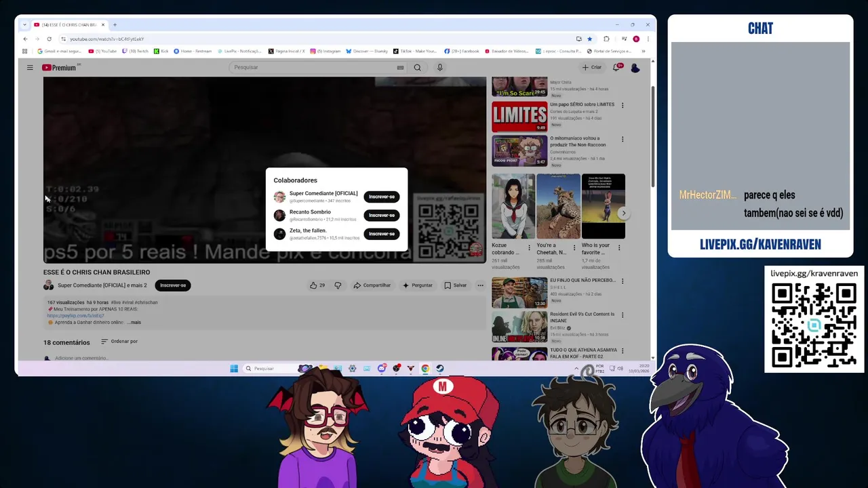Open Chrome extensions puzzle icon
The width and height of the screenshot is (868, 488).
pyautogui.click(x=606, y=39)
